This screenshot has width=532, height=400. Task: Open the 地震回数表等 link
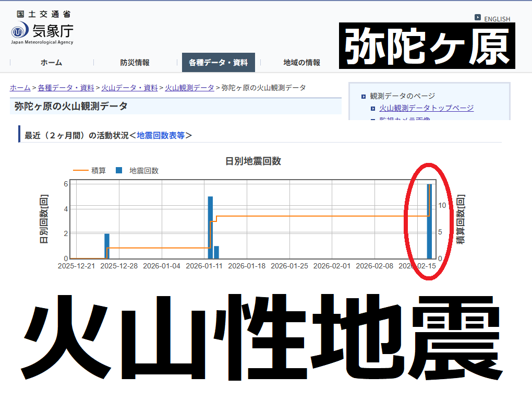pos(161,135)
